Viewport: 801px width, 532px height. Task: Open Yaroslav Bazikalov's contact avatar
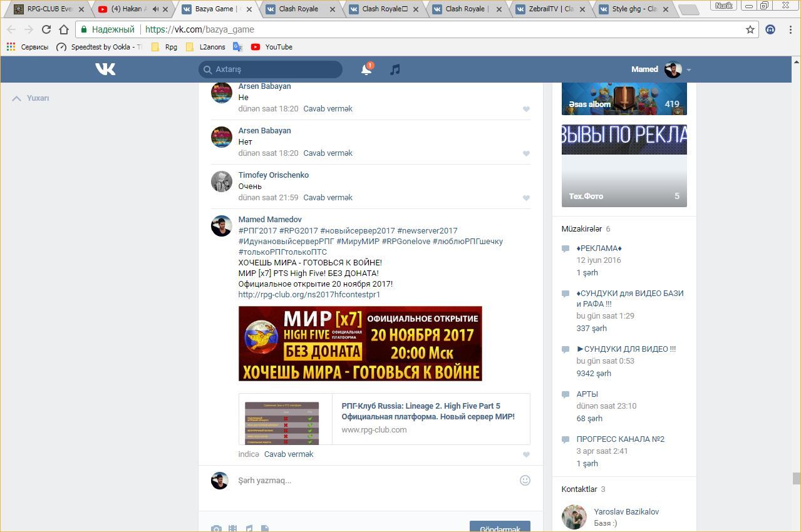(x=574, y=517)
